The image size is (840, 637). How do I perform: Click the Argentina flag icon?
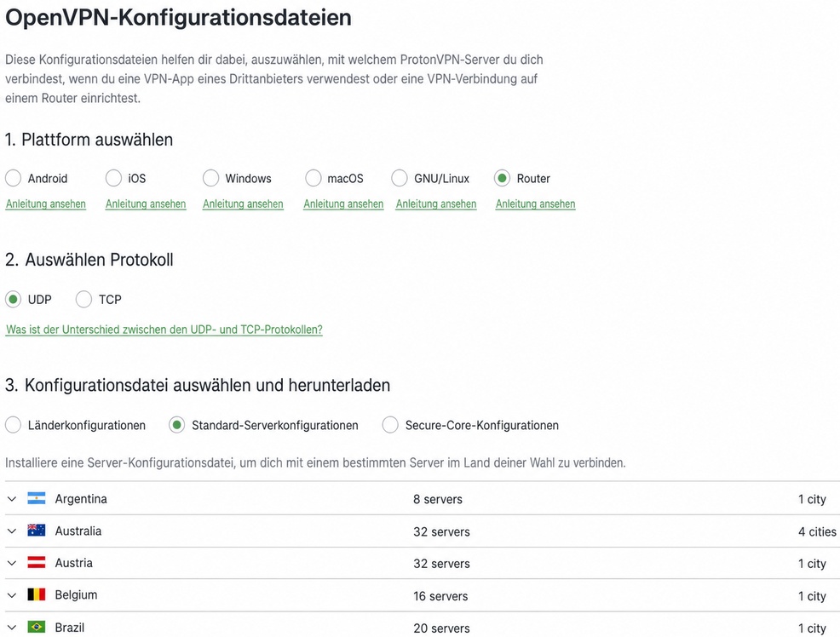(37, 498)
